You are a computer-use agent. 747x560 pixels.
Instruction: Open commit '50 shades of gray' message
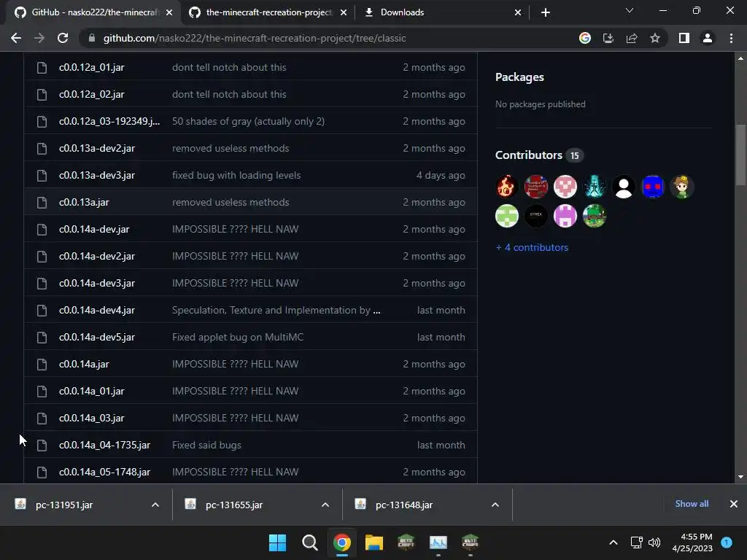point(248,122)
